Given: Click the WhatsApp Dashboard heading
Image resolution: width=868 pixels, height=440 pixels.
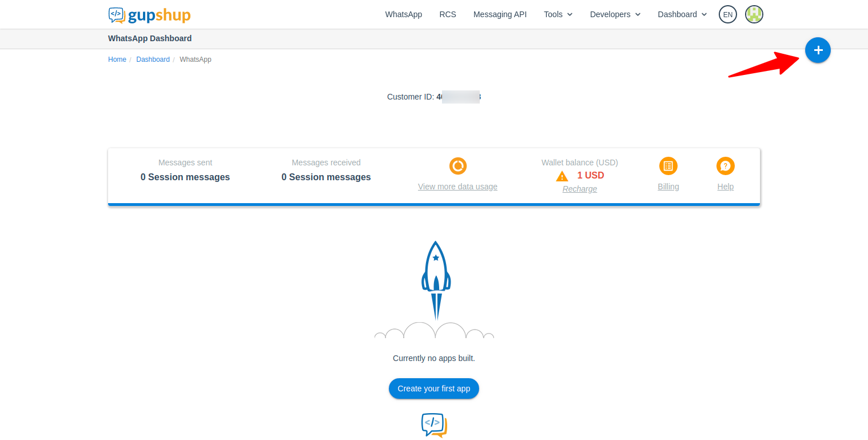Looking at the screenshot, I should [150, 38].
